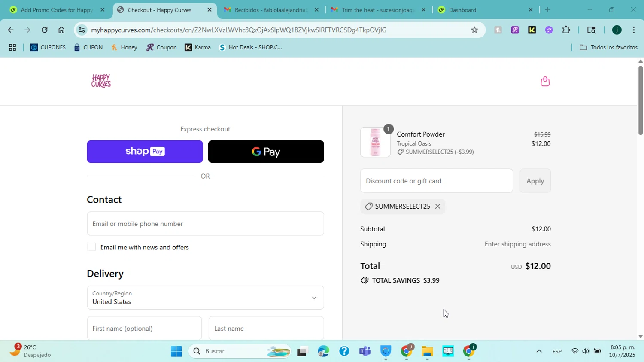Open the Comfort Powder product thumbnail

click(375, 142)
